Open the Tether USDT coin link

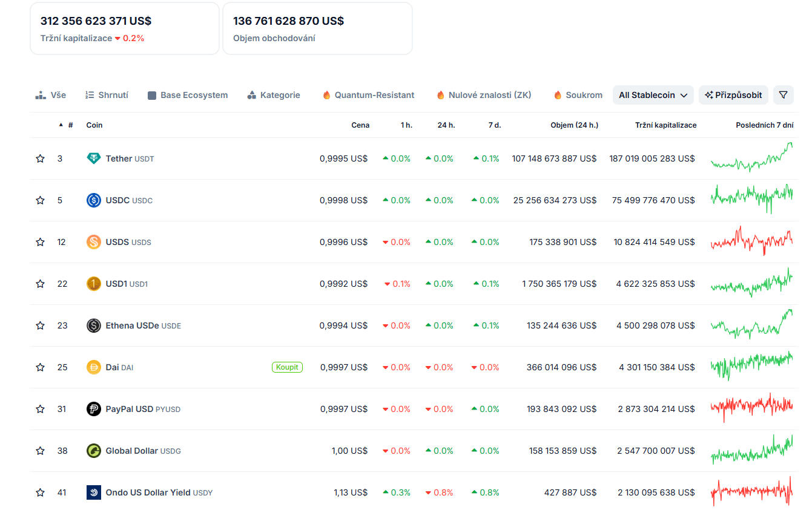coord(130,159)
